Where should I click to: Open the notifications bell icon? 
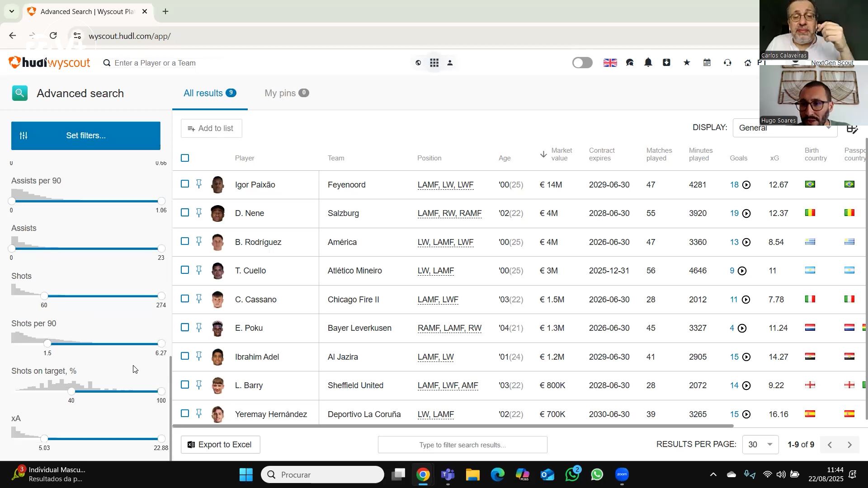tap(648, 63)
